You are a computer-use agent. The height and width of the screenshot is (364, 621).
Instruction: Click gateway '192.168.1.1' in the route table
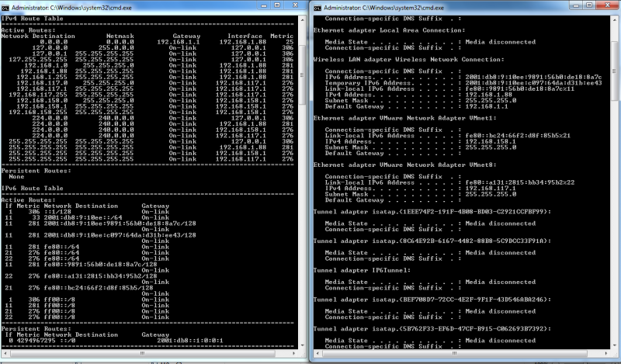pyautogui.click(x=179, y=42)
